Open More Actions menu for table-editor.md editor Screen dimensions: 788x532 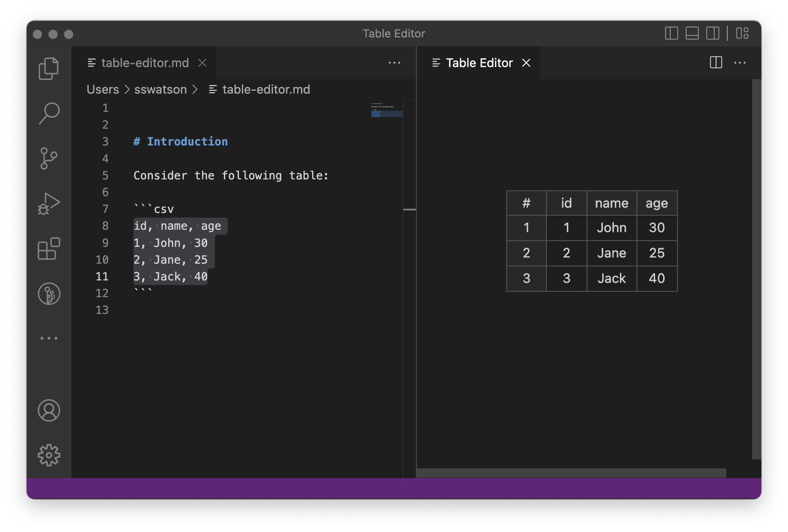click(394, 63)
